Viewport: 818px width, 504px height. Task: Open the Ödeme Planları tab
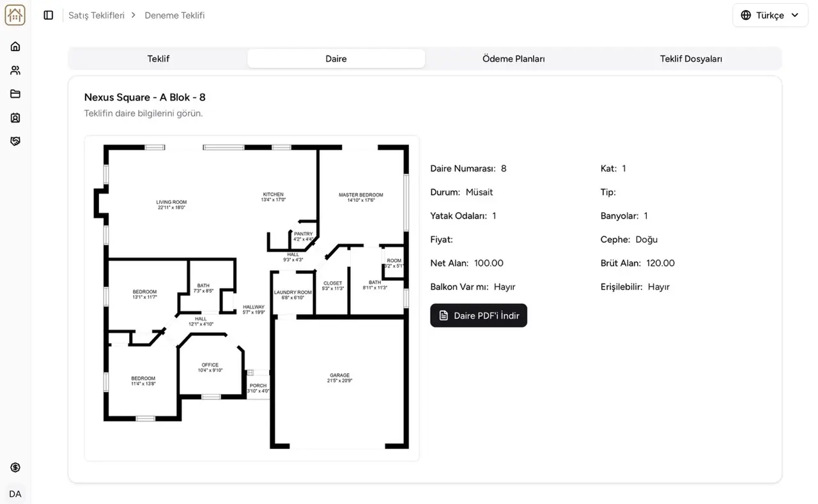514,59
